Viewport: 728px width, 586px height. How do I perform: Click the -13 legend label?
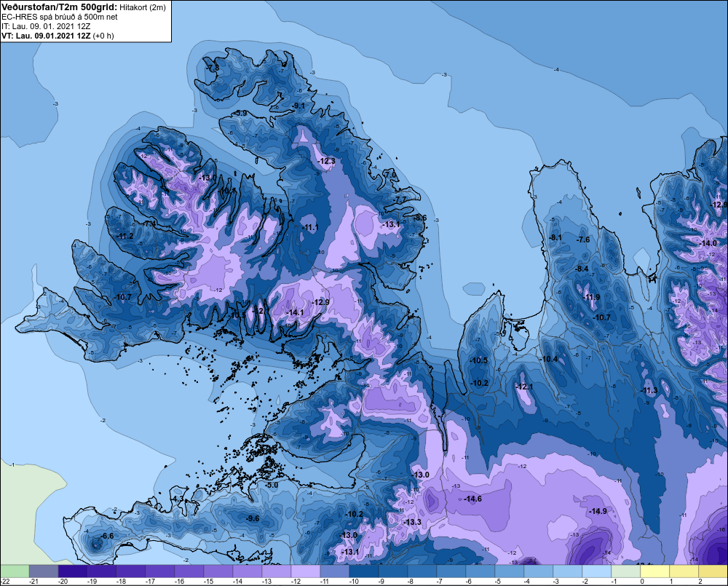click(x=266, y=582)
